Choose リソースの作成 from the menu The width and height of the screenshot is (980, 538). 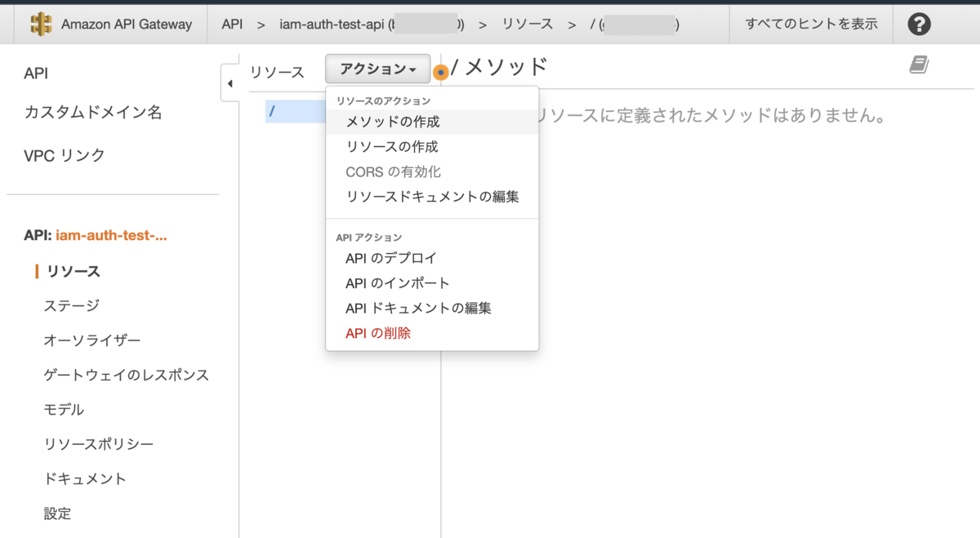click(x=432, y=147)
